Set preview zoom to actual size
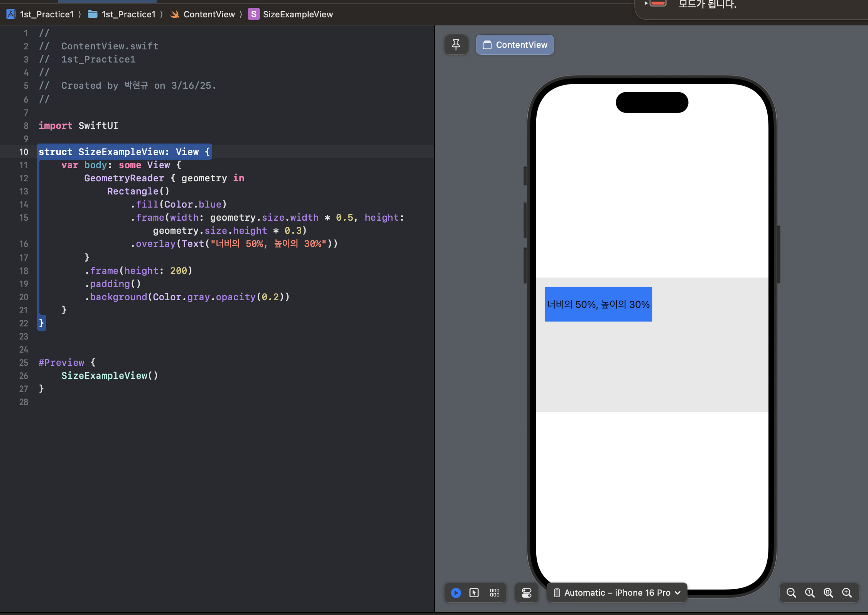 (809, 593)
